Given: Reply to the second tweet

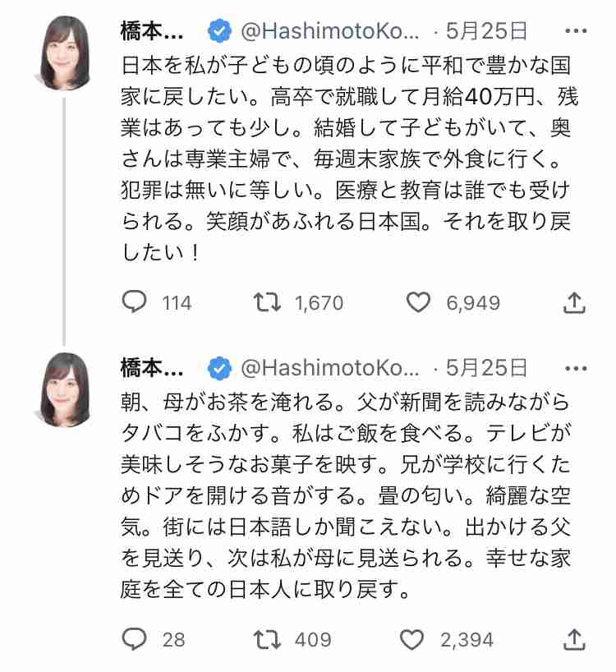Looking at the screenshot, I should pos(134,638).
